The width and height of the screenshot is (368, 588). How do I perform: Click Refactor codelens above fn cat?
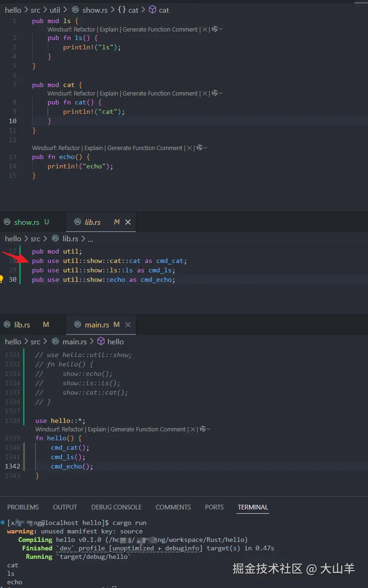click(85, 93)
